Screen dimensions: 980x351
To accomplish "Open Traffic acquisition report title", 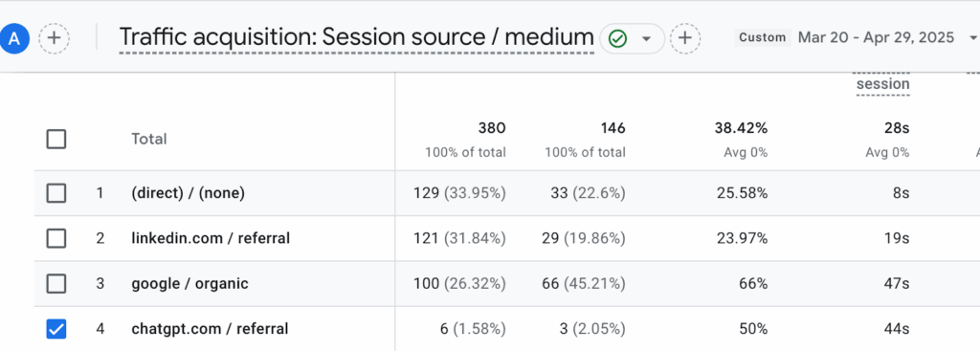I will coord(356,38).
